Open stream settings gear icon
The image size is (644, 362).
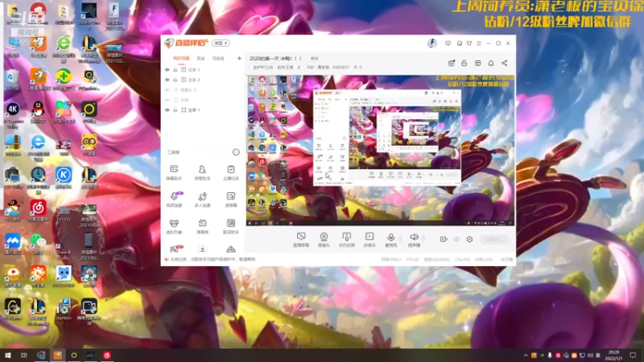469,239
